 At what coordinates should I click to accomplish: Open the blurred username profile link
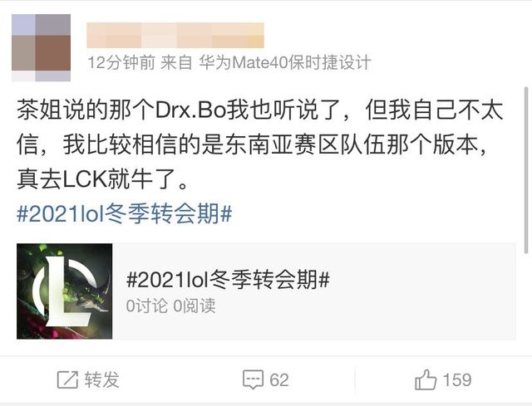[x=175, y=35]
